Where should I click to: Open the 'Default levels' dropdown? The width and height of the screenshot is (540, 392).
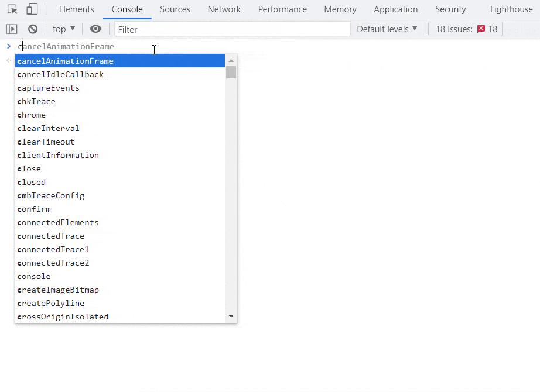387,28
